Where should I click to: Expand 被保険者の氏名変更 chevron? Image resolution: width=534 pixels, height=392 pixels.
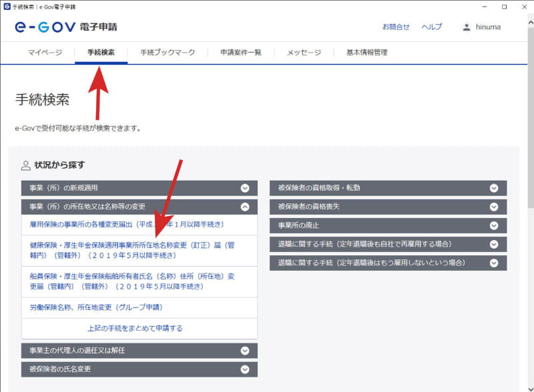click(245, 369)
